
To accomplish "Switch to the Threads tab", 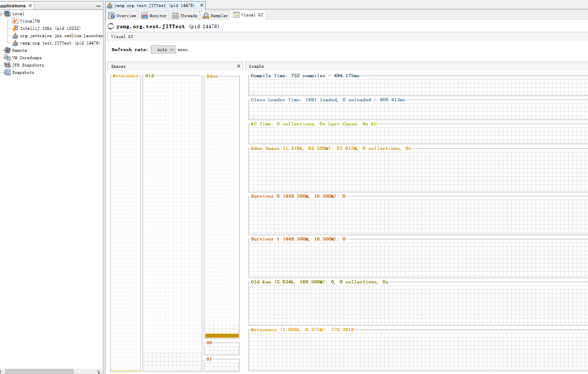I will pos(185,16).
